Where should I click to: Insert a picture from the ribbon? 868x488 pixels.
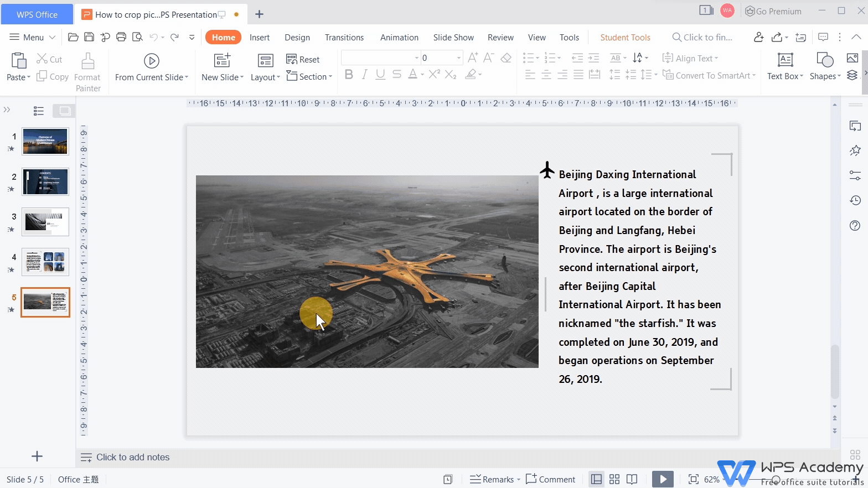click(852, 58)
